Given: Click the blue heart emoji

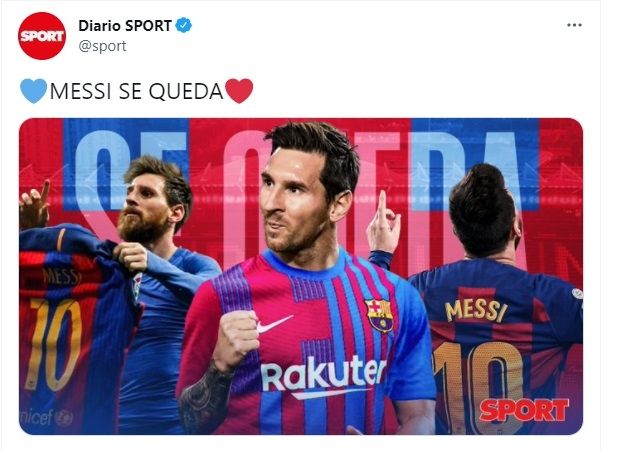Looking at the screenshot, I should coord(34,91).
